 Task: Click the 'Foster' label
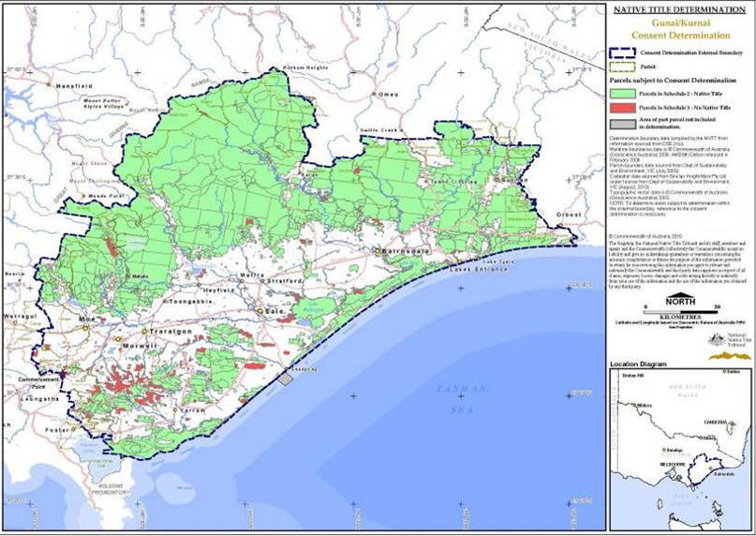pyautogui.click(x=57, y=430)
